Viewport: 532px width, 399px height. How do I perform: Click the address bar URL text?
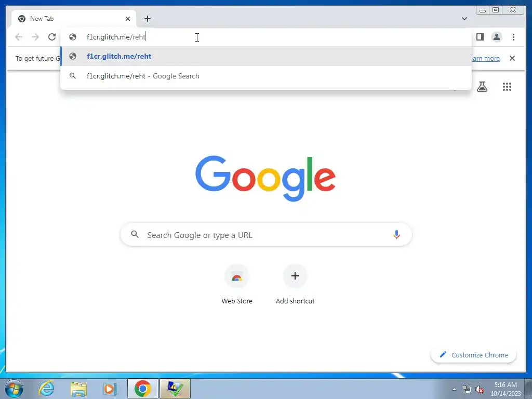coord(116,37)
